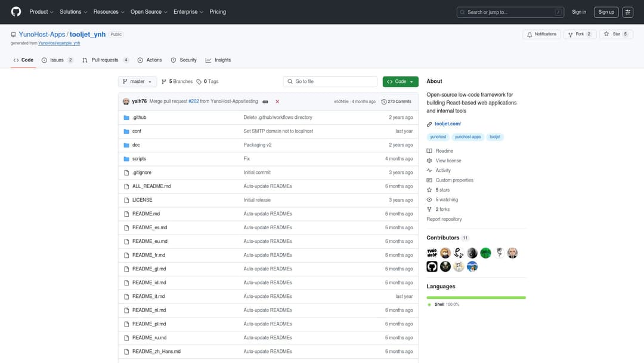Click the scripts folder icon

pos(126,159)
